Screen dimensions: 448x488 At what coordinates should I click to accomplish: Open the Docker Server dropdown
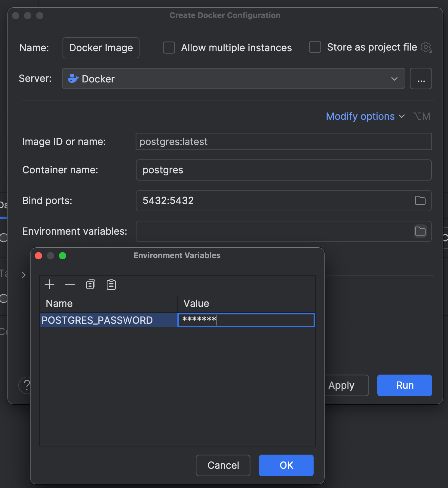click(x=233, y=79)
